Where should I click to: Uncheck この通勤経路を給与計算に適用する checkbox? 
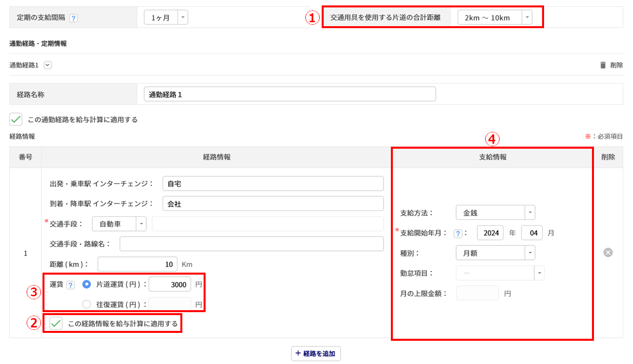(x=16, y=119)
